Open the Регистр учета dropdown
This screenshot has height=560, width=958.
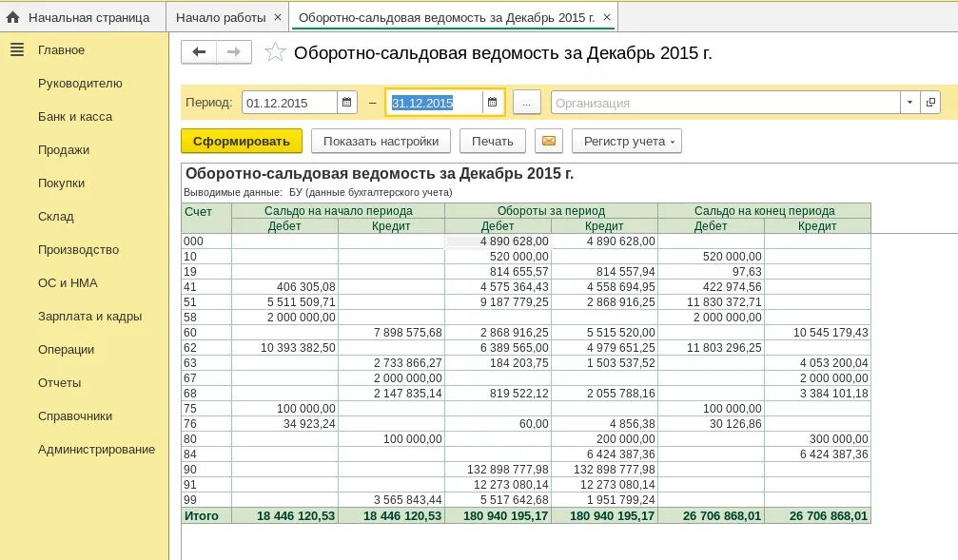click(x=627, y=141)
